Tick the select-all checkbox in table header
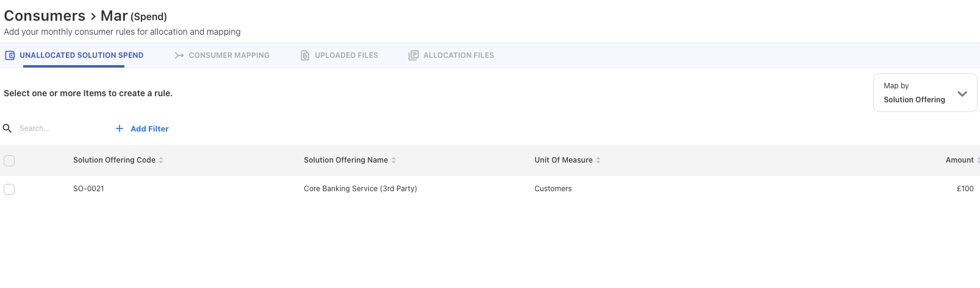This screenshot has width=980, height=288. click(x=9, y=161)
